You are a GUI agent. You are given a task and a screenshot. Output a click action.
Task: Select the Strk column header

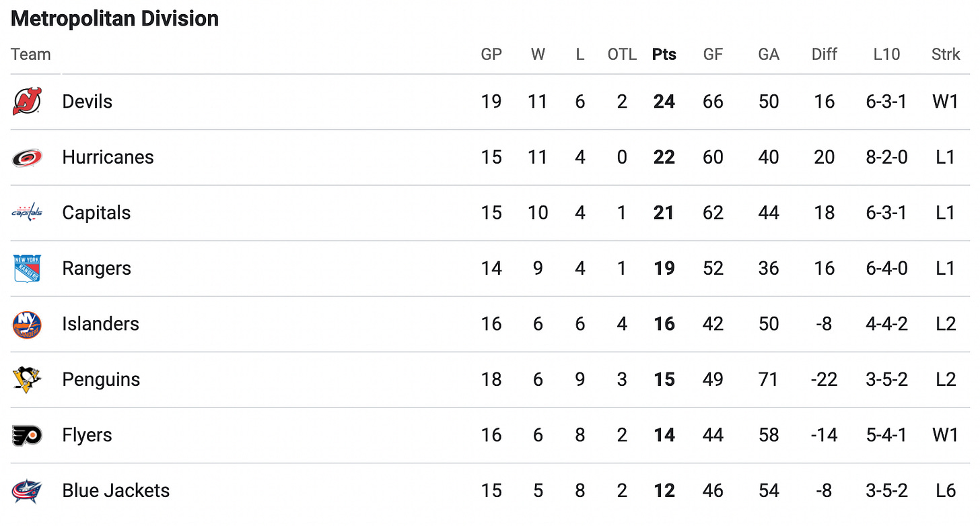[946, 55]
